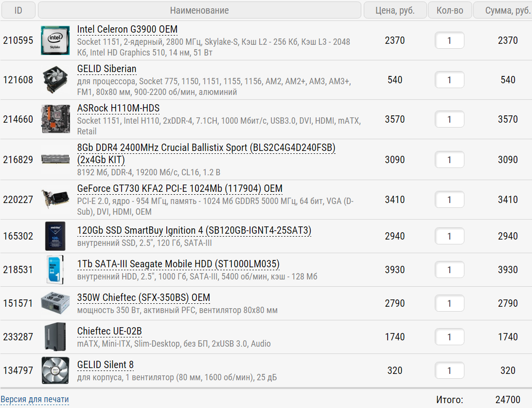Image resolution: width=532 pixels, height=408 pixels.
Task: Click quantity field for Crucial Ballistix RAM
Action: tap(449, 160)
